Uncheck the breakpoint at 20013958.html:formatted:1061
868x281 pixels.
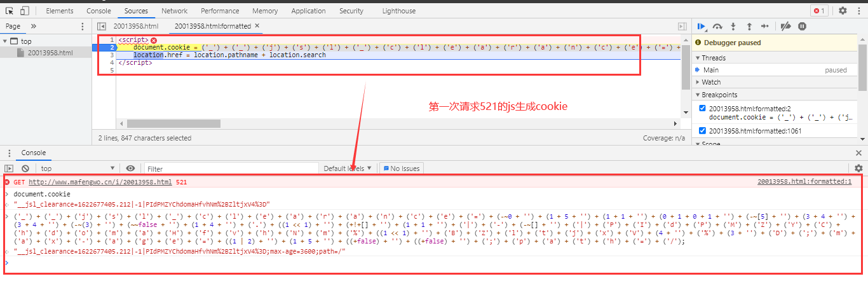pos(702,131)
